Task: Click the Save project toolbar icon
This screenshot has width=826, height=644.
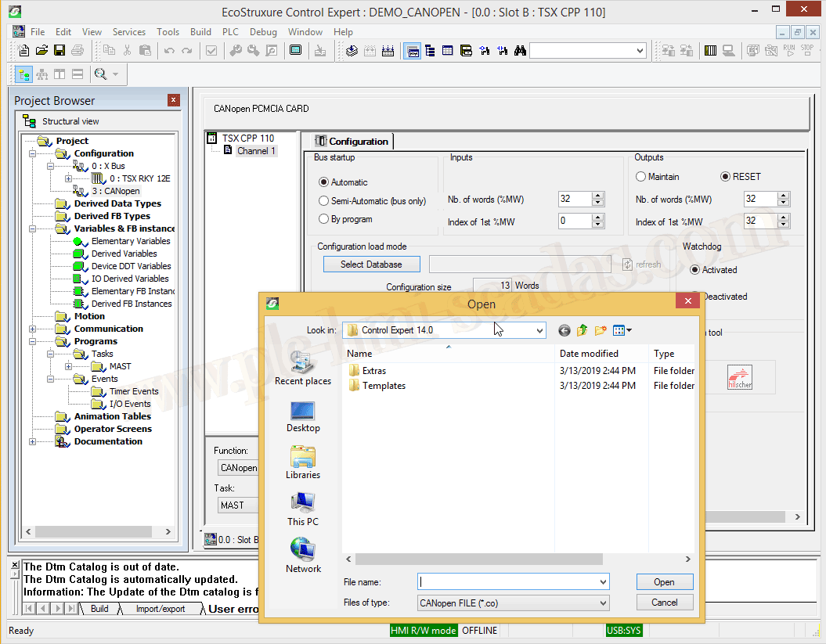Action: point(60,51)
